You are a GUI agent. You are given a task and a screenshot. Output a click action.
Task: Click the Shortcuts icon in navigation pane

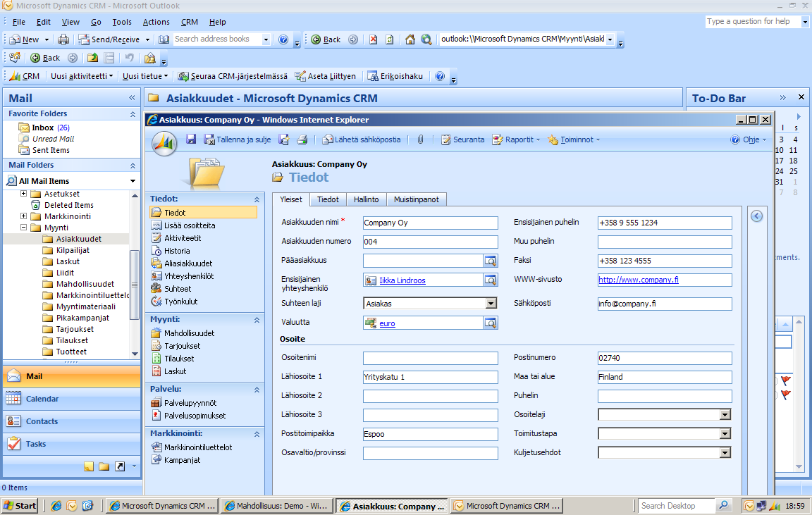[x=120, y=466]
